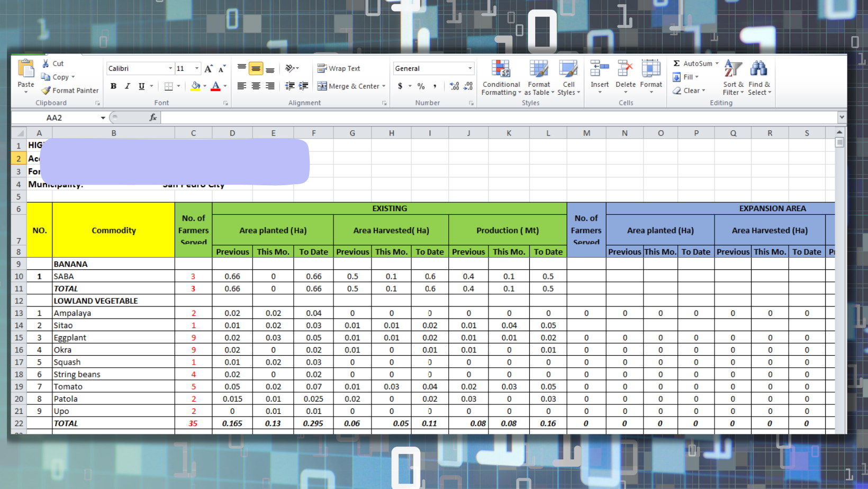Viewport: 868px width, 489px height.
Task: Click the AutoSum sigma icon
Action: (676, 64)
